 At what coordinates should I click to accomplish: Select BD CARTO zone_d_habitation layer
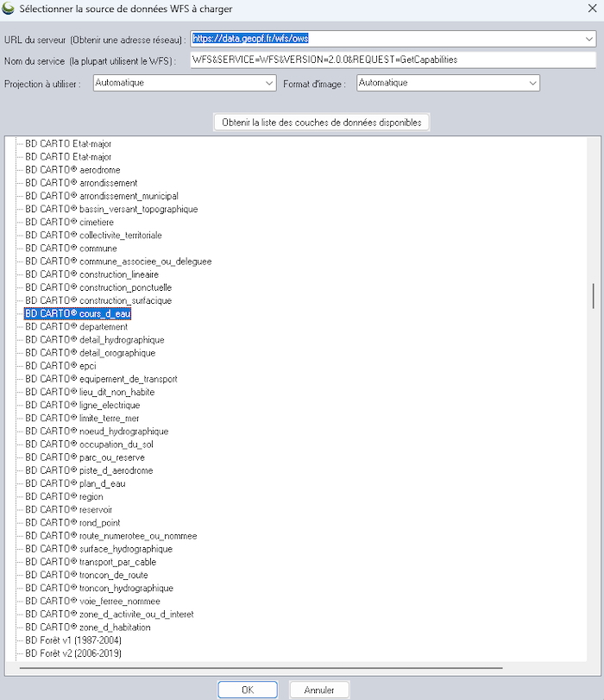[x=87, y=627]
